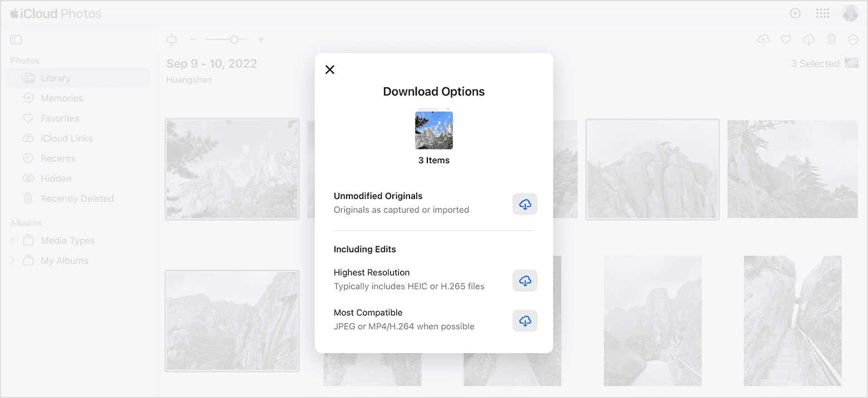The width and height of the screenshot is (868, 398).
Task: Toggle the sidebar visibility icon
Action: pyautogui.click(x=16, y=39)
